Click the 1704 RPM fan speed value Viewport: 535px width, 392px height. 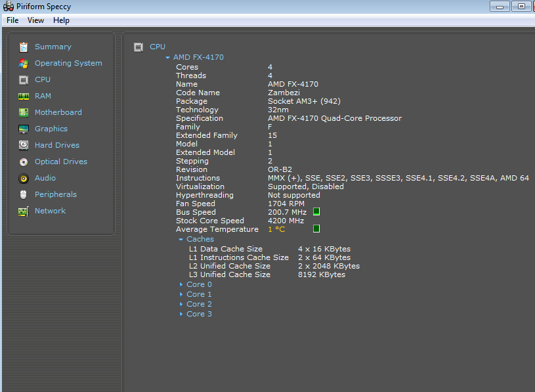point(286,204)
